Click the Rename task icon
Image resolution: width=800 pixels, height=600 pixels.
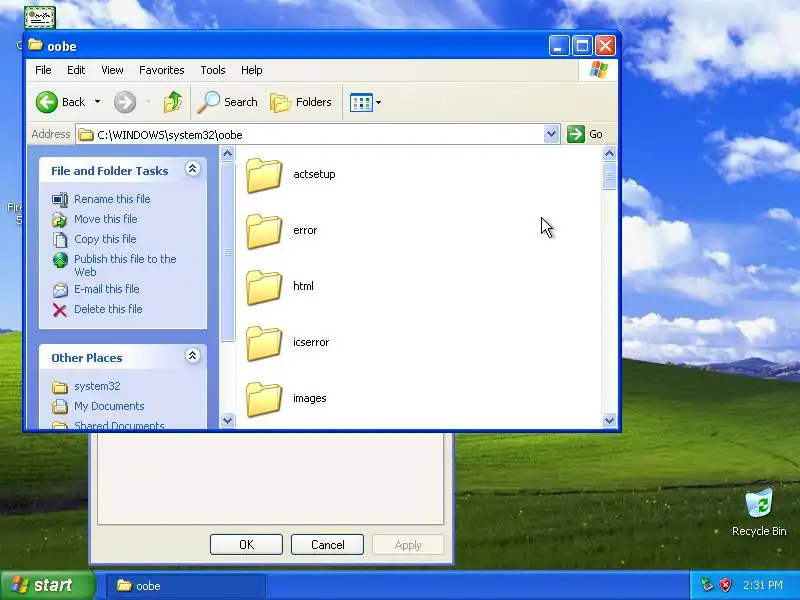[x=60, y=199]
